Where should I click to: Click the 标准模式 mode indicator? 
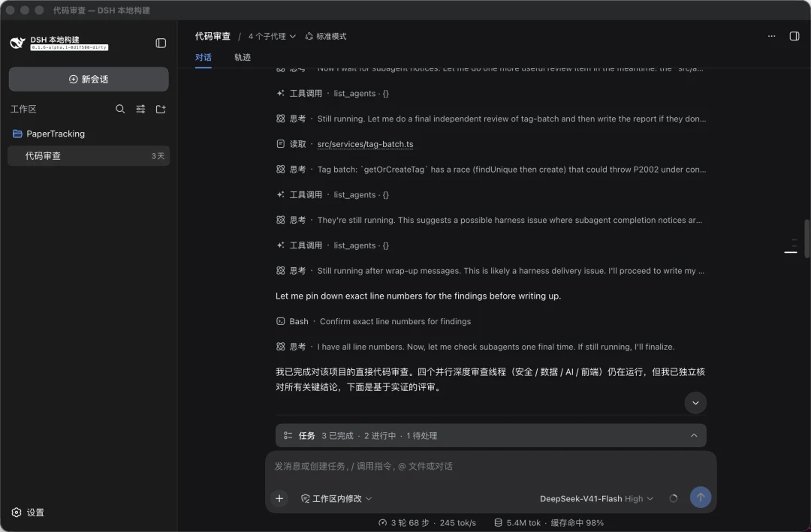pyautogui.click(x=326, y=36)
